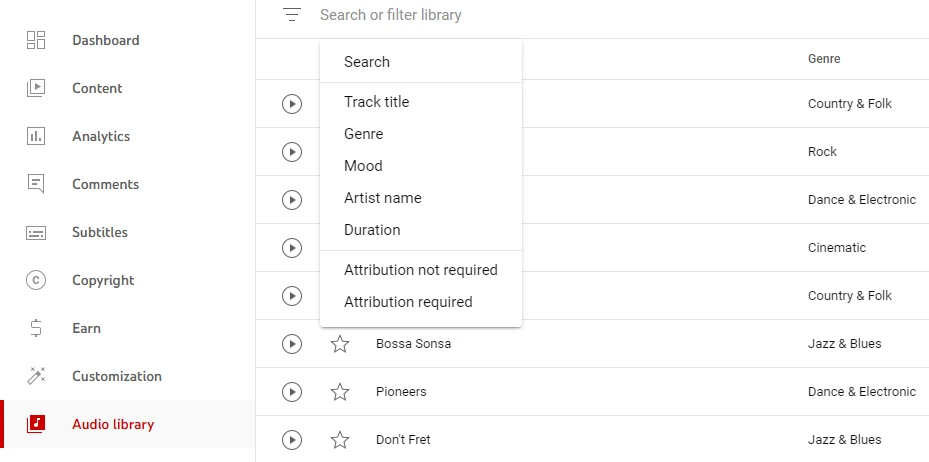Open the Subtitles icon in sidebar

[x=36, y=232]
